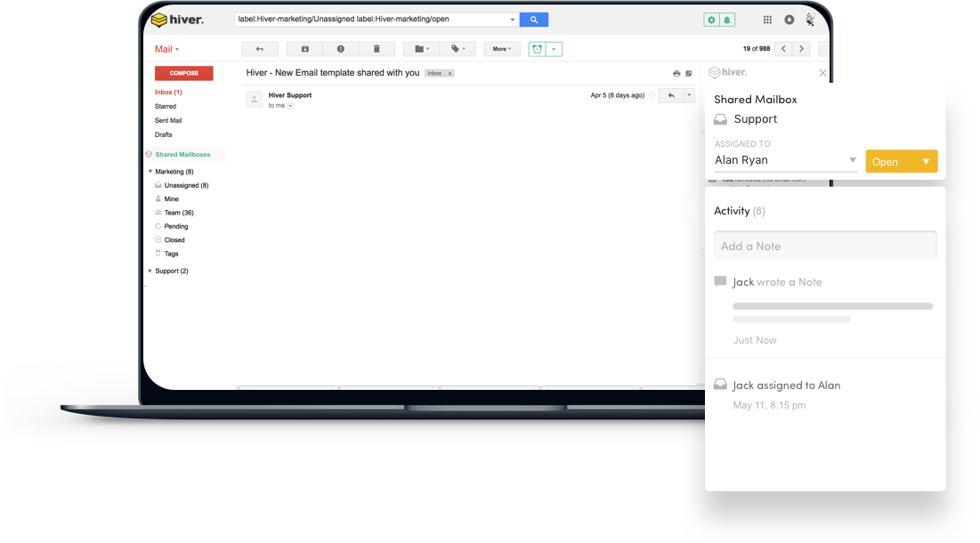Open conversation in new window
980x543 pixels.
(689, 74)
